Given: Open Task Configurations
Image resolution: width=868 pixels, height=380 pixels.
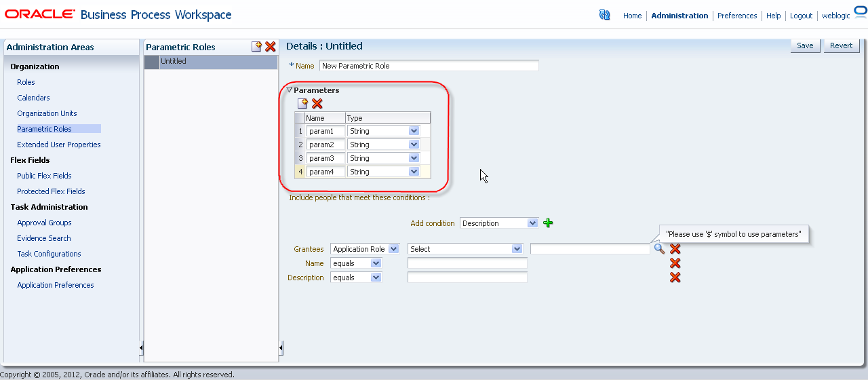Looking at the screenshot, I should [49, 254].
